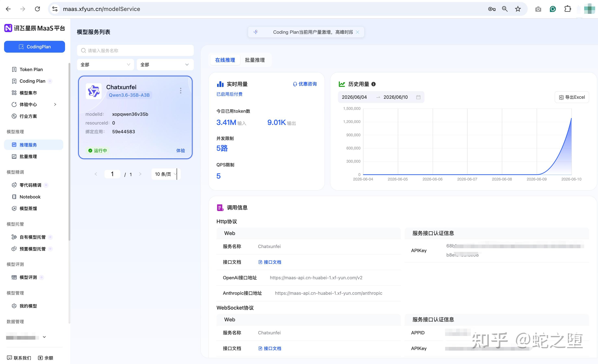Open Notebook in sidebar
The width and height of the screenshot is (598, 364).
30,197
